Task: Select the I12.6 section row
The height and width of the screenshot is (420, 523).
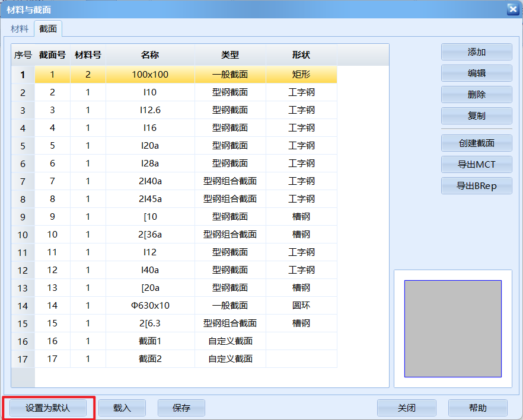Action: [150, 110]
